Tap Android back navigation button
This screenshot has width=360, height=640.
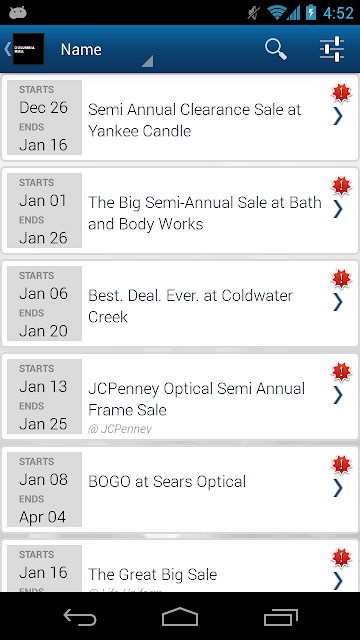[80, 616]
